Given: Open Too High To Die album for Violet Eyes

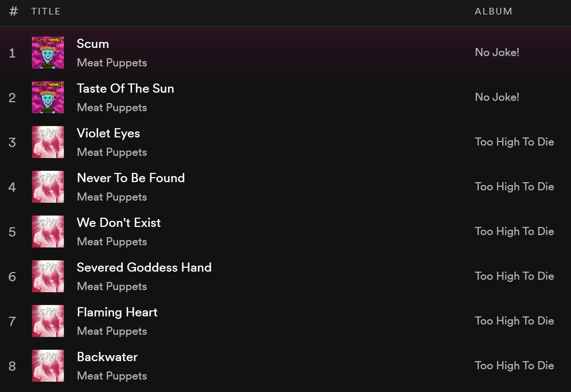Looking at the screenshot, I should (x=515, y=142).
